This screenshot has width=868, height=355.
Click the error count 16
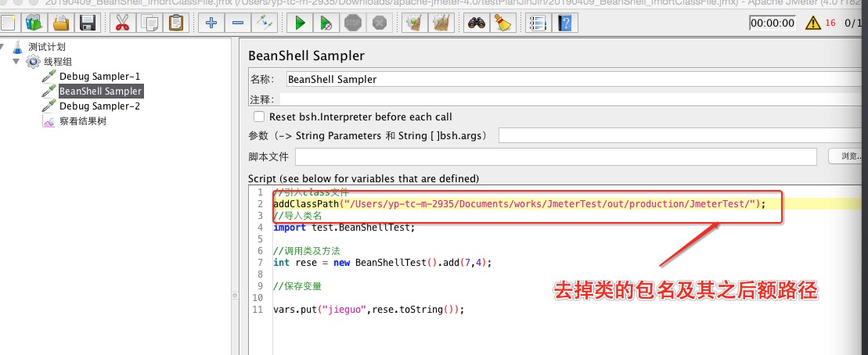[830, 23]
